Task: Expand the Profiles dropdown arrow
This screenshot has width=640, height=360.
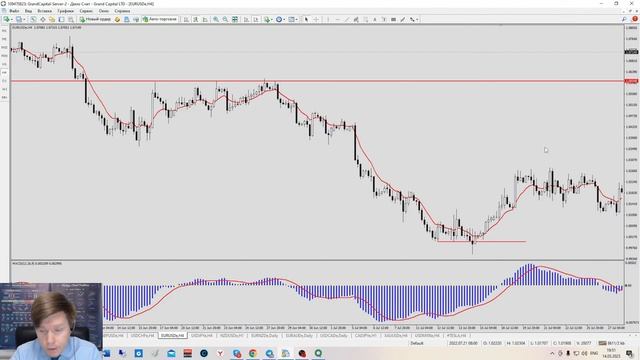Action: [24, 19]
